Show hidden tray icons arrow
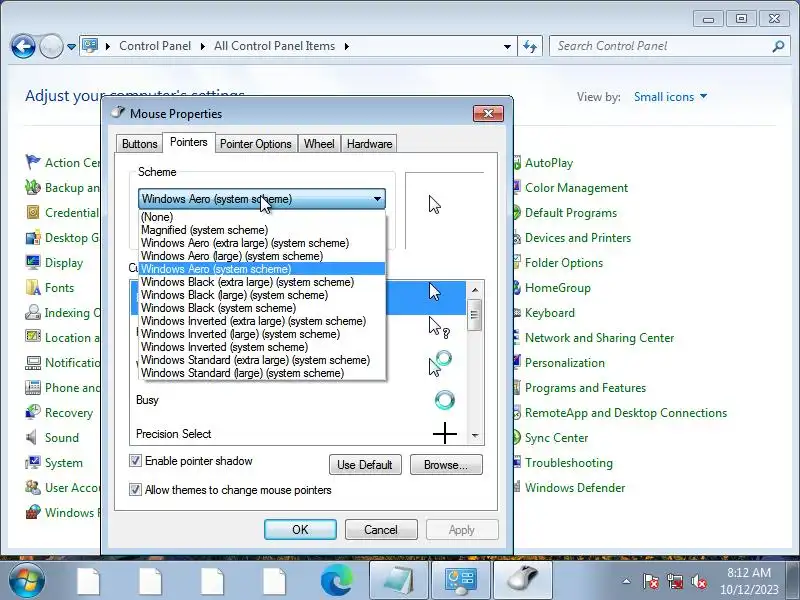Screen dimensions: 800x600 626,581
